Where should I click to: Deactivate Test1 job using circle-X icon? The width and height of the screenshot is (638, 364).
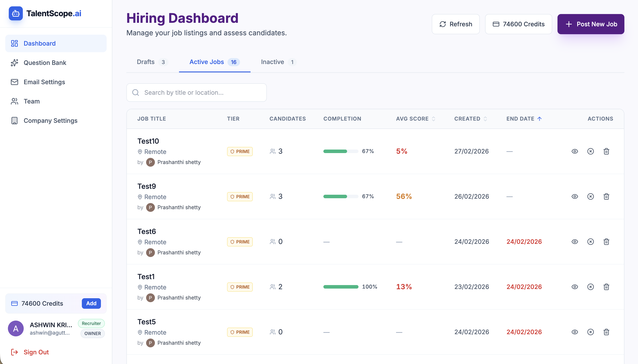590,287
